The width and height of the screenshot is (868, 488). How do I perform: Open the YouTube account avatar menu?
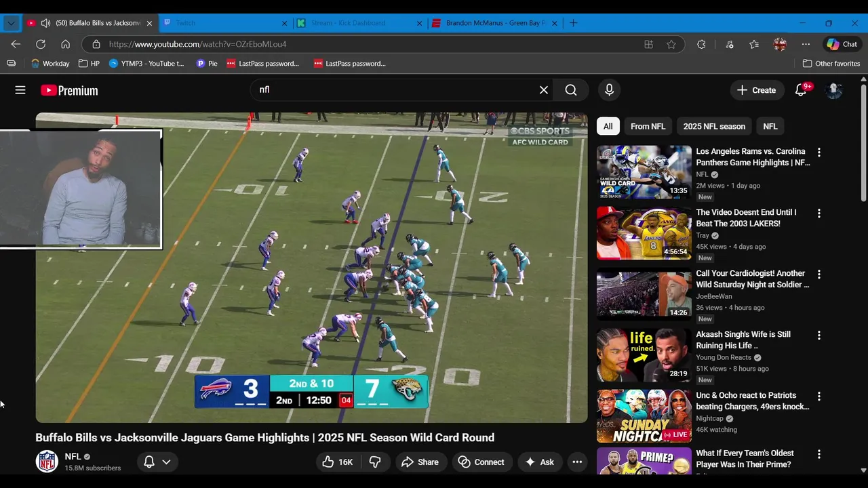click(x=833, y=90)
